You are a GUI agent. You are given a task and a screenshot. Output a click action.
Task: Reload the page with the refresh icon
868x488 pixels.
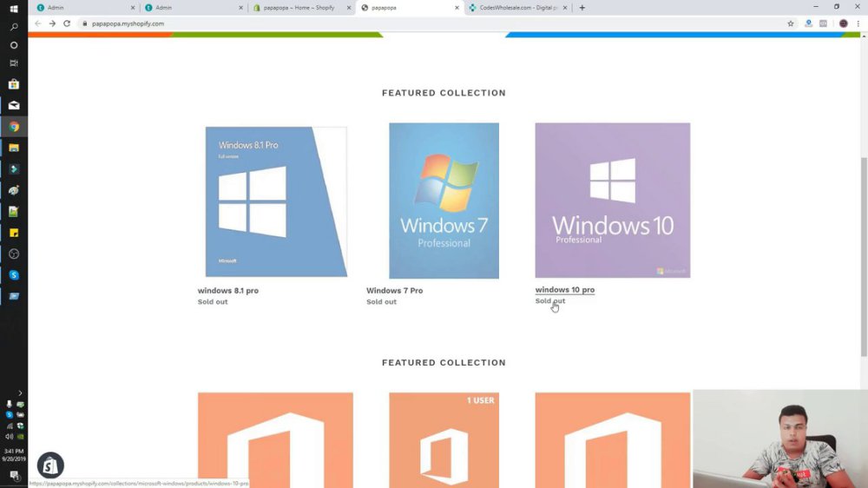coord(67,23)
